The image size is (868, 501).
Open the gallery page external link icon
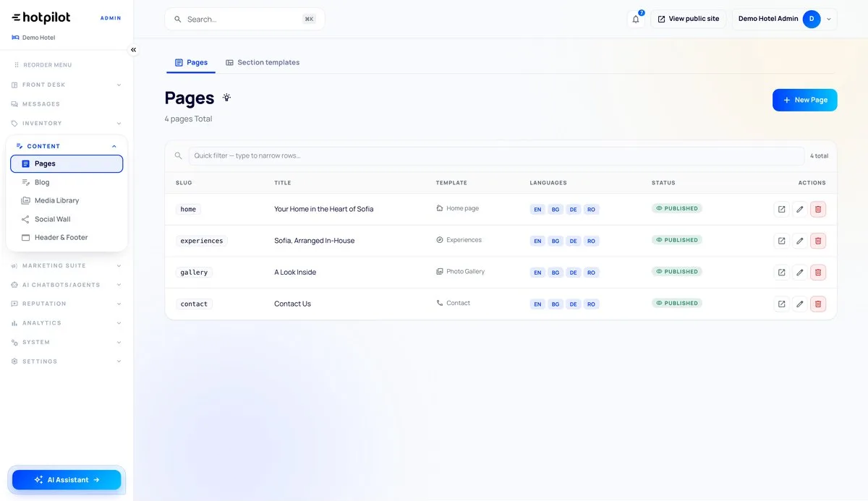tap(781, 273)
